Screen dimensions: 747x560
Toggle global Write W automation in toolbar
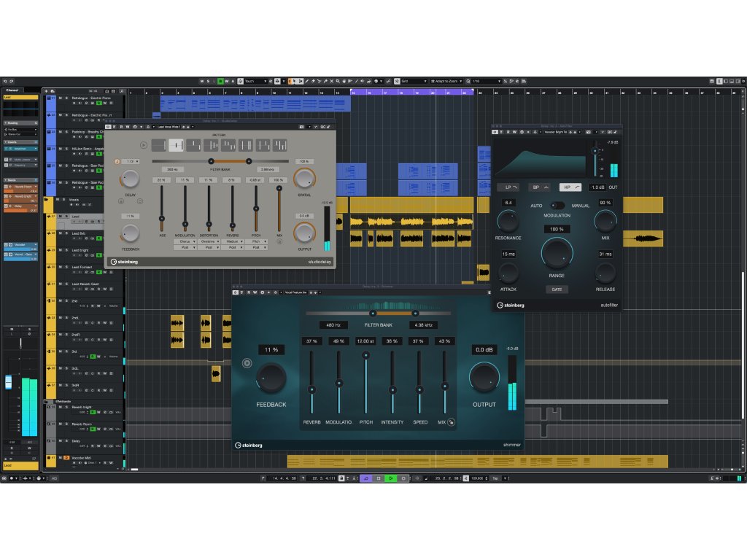[227, 81]
